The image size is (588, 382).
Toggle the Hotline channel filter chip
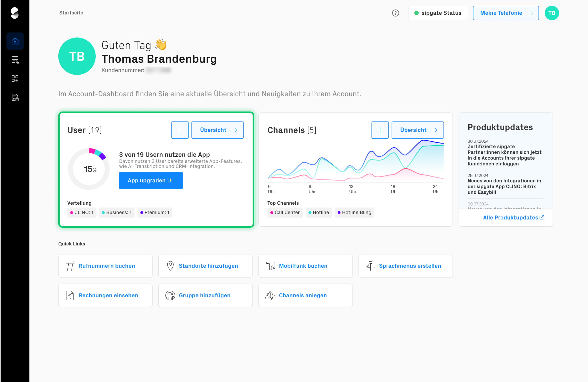pyautogui.click(x=319, y=212)
